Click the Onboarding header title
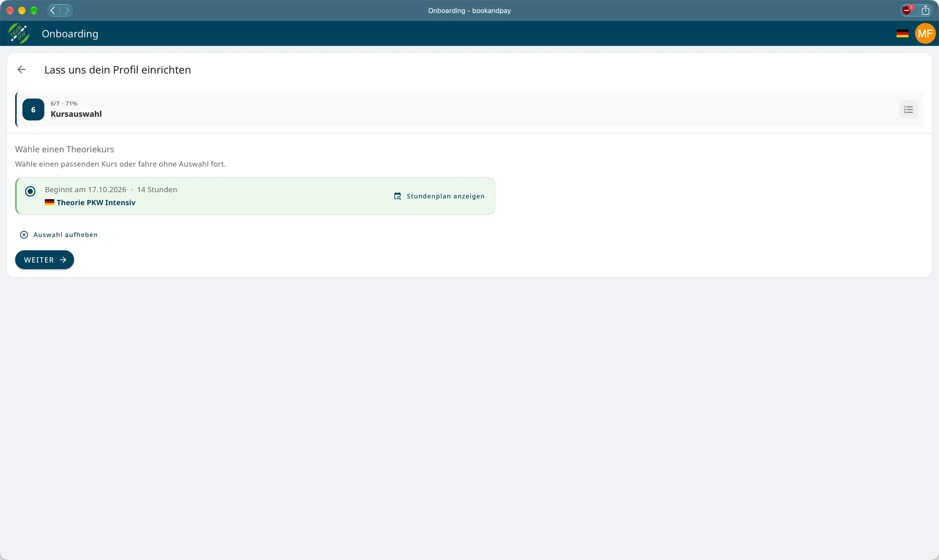This screenshot has height=560, width=939. [70, 34]
